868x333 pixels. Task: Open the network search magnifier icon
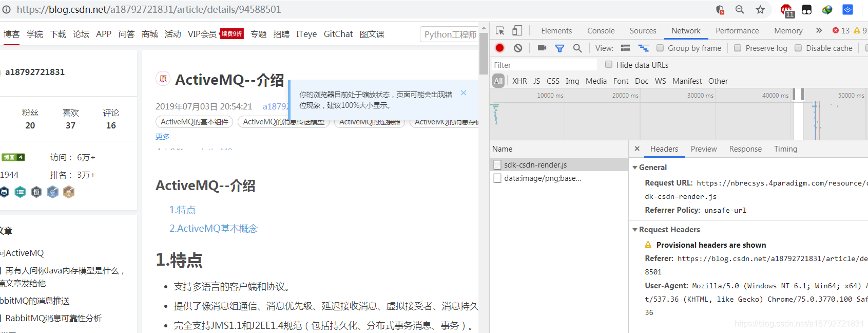click(577, 48)
